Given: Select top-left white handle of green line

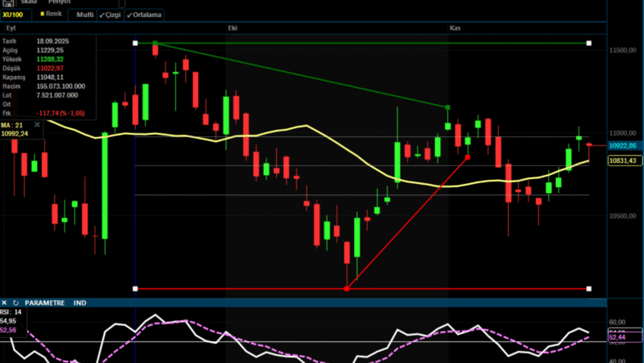Looking at the screenshot, I should 135,43.
